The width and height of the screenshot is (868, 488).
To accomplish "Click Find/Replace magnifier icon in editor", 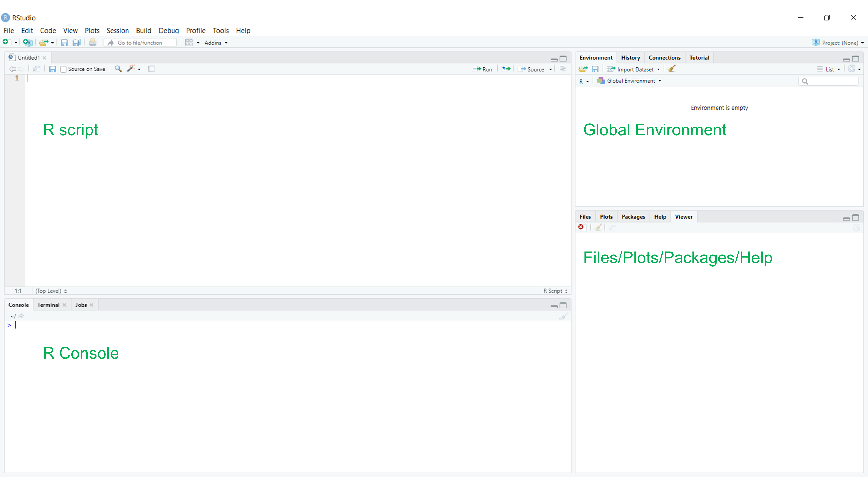I will (x=118, y=69).
